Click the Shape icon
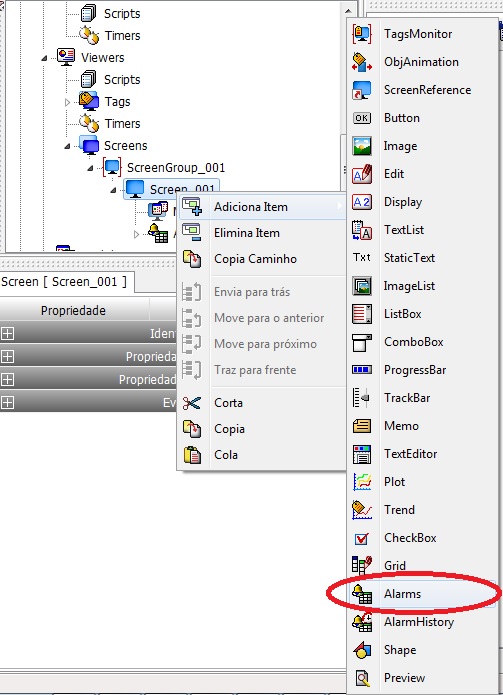 click(362, 650)
